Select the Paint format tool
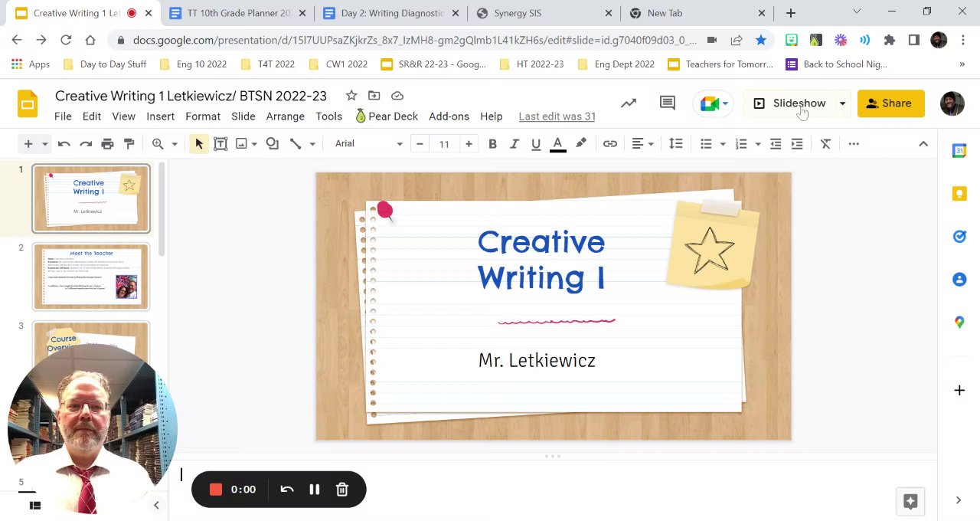The width and height of the screenshot is (980, 521). pos(129,144)
